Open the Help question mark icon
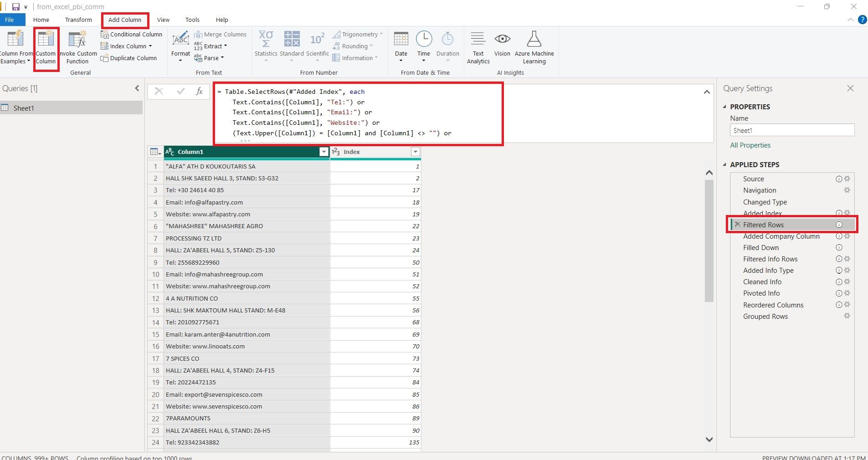 (862, 20)
